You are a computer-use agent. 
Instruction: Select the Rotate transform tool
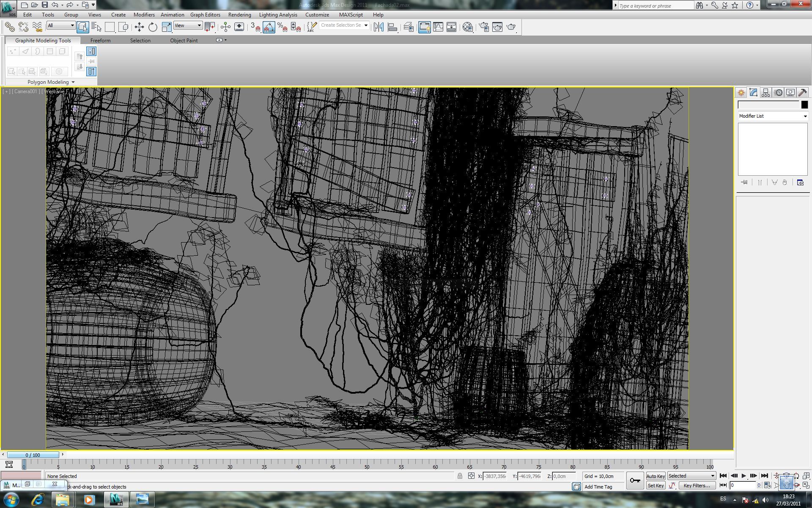pos(153,27)
